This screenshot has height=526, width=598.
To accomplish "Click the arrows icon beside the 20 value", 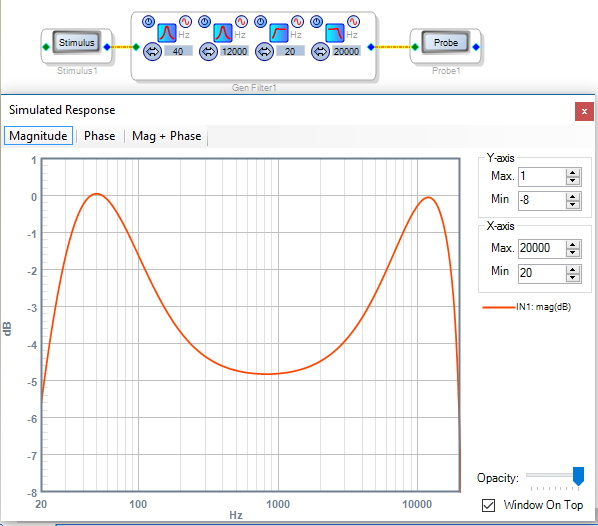I will (x=264, y=51).
